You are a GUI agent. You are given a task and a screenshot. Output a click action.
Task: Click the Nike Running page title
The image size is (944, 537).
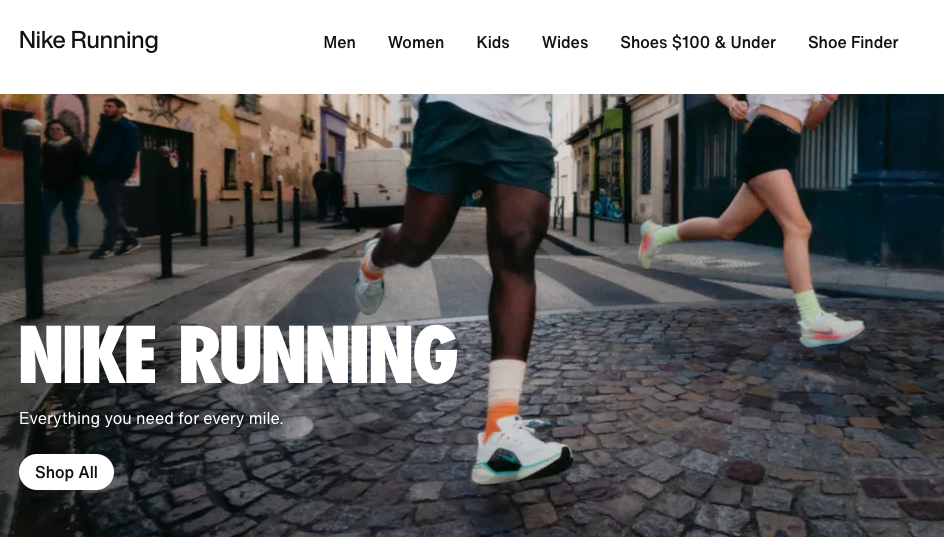[88, 40]
